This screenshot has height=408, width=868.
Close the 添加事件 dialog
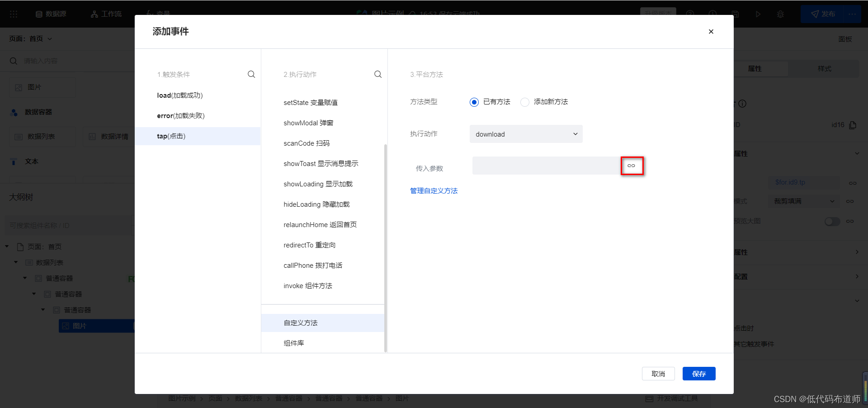point(711,32)
